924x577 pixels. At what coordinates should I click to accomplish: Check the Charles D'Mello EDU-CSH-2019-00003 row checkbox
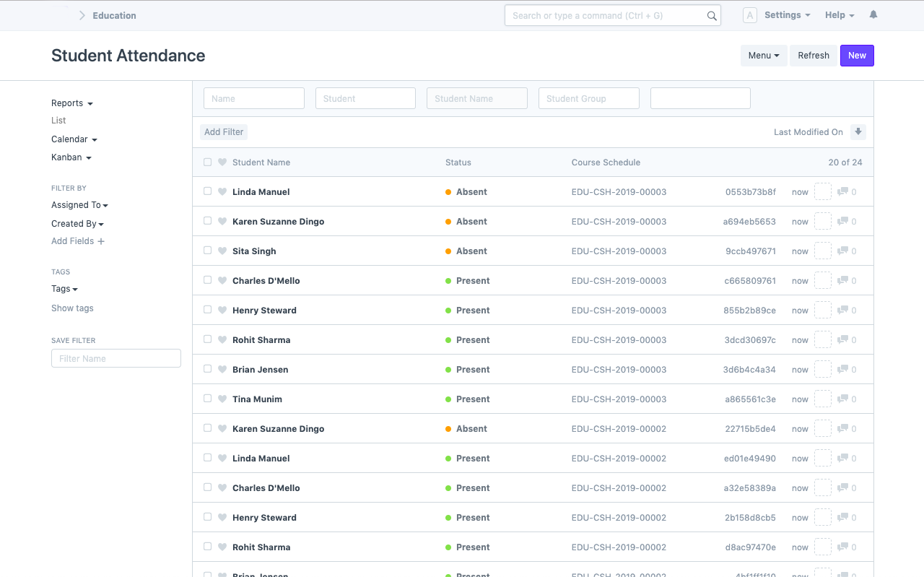point(208,280)
